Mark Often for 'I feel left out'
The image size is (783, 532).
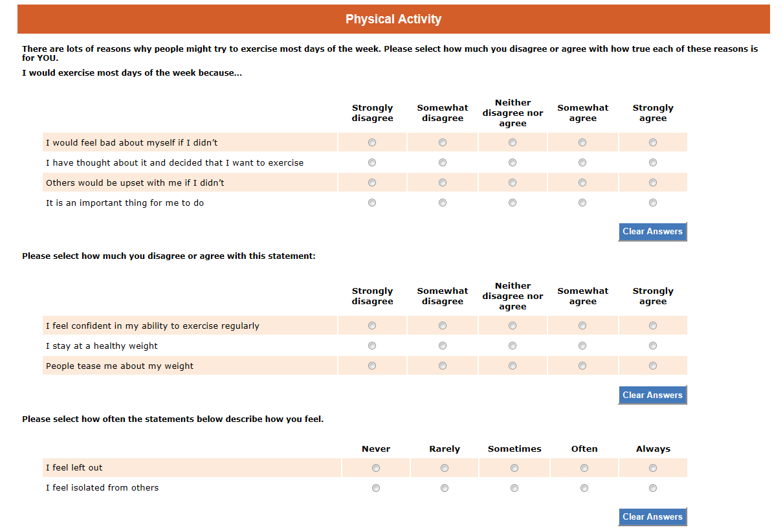point(584,468)
